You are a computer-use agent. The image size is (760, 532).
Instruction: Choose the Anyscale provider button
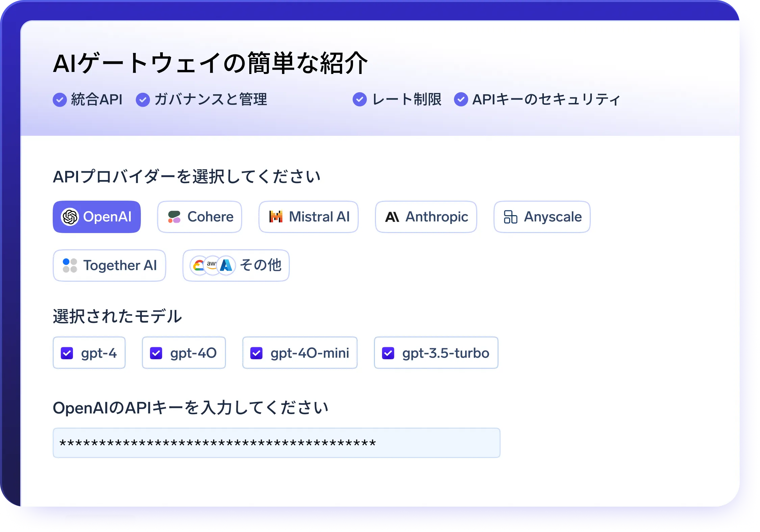[542, 217]
